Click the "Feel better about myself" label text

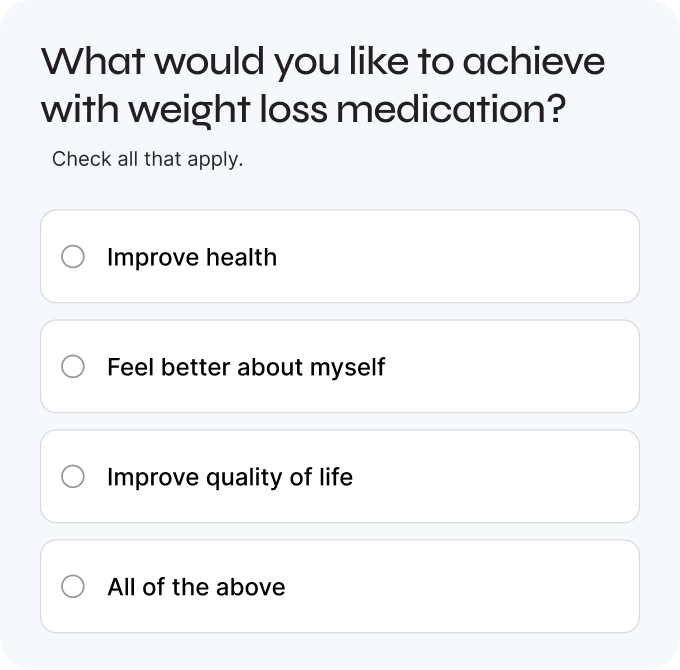(x=246, y=367)
